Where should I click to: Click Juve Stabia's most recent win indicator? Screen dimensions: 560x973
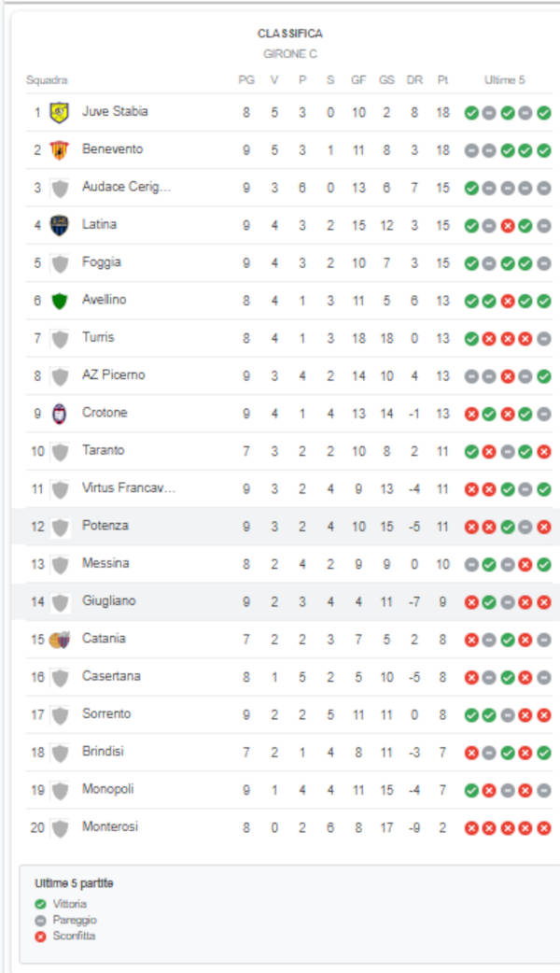(x=544, y=113)
